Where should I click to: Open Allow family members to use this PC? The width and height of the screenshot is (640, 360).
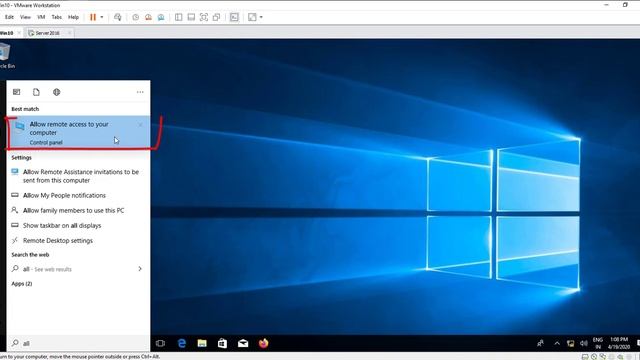point(78,211)
